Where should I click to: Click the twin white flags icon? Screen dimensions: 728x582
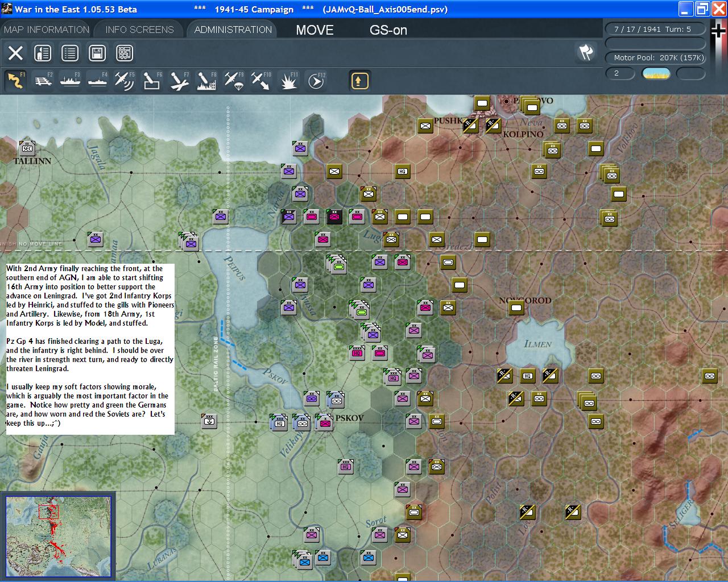point(586,52)
